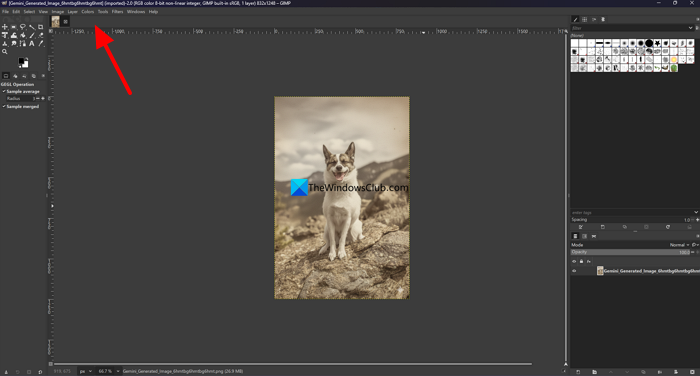Screen dimensions: 700x376
Task: Click the white background color swatch
Action: pos(26,65)
